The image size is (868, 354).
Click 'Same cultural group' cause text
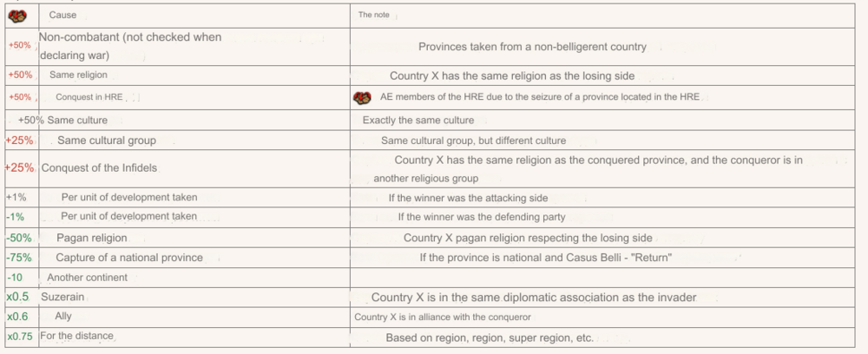coord(107,141)
